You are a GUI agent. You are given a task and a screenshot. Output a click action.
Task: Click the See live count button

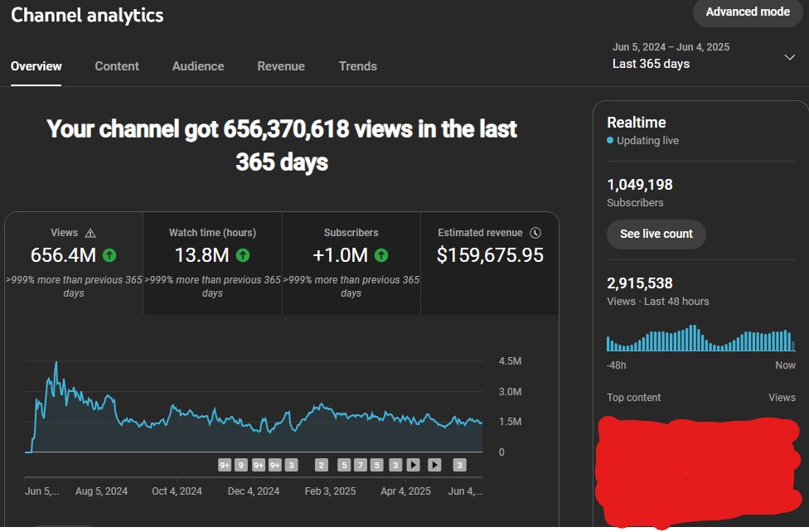coord(656,235)
